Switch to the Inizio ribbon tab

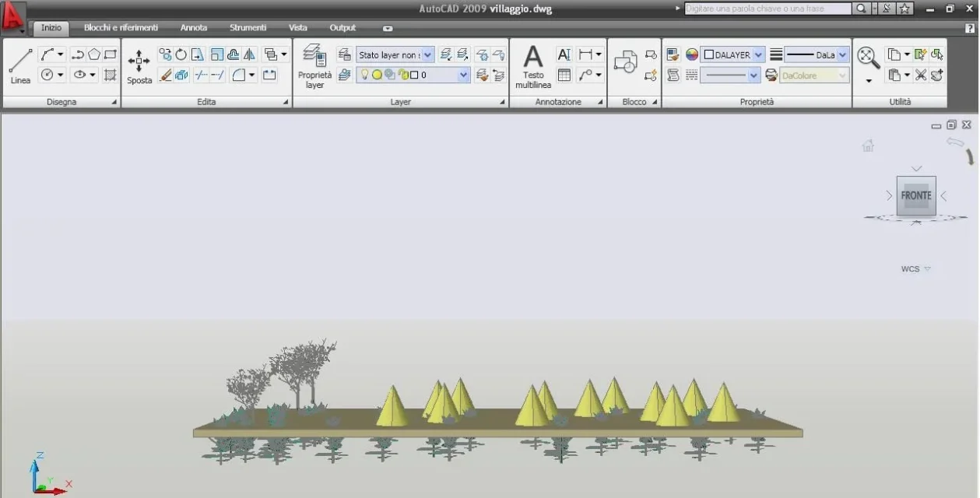point(51,28)
